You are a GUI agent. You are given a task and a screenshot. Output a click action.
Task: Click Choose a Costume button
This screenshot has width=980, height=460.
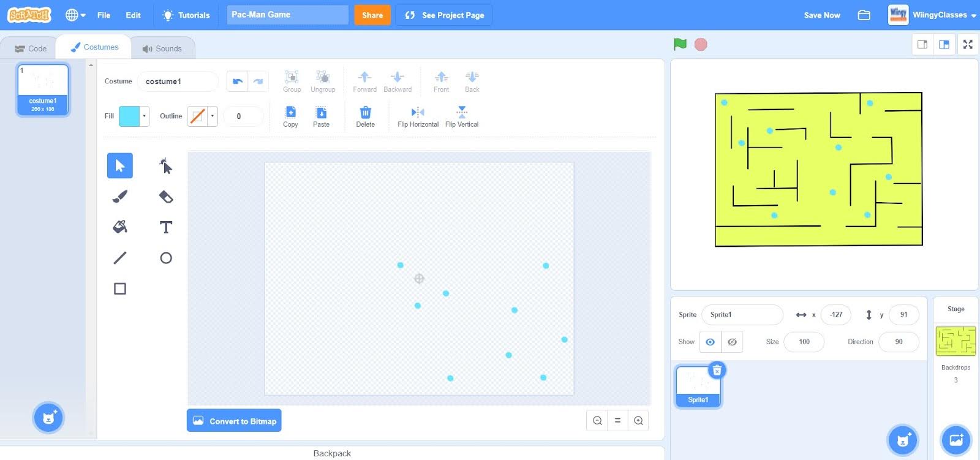coord(48,418)
